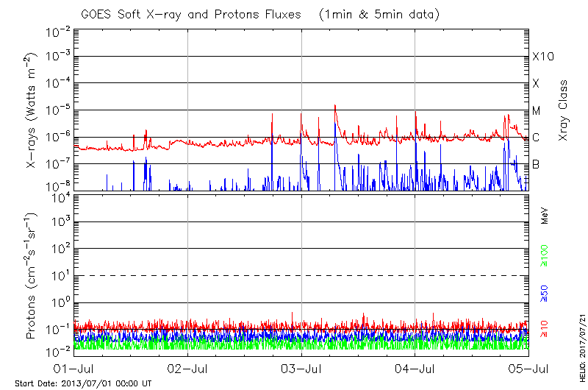Click the vertical Xray Class axis title
The height and width of the screenshot is (390, 588).
(x=563, y=110)
